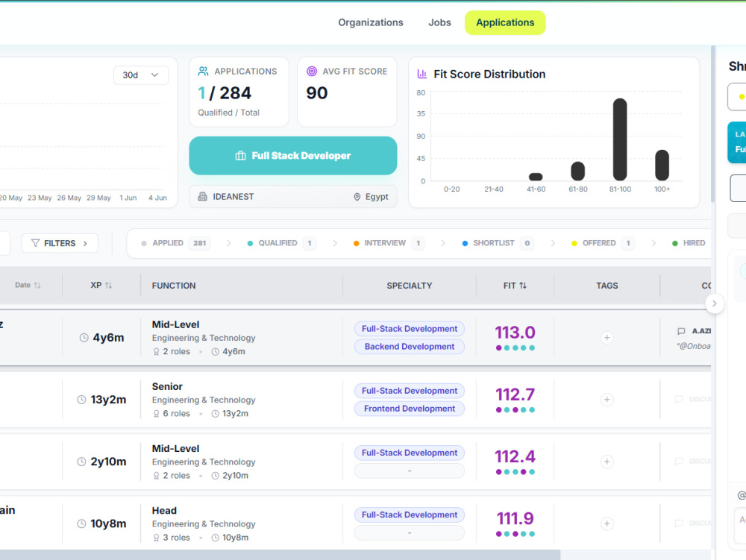Click the 112.4 fit score
The height and width of the screenshot is (560, 746).
515,456
